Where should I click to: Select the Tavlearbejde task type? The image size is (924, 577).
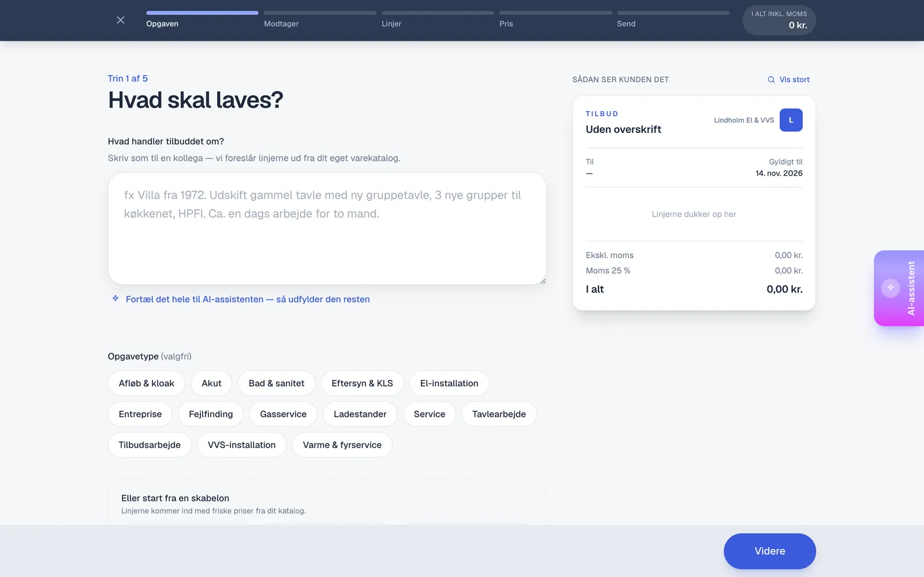click(499, 414)
